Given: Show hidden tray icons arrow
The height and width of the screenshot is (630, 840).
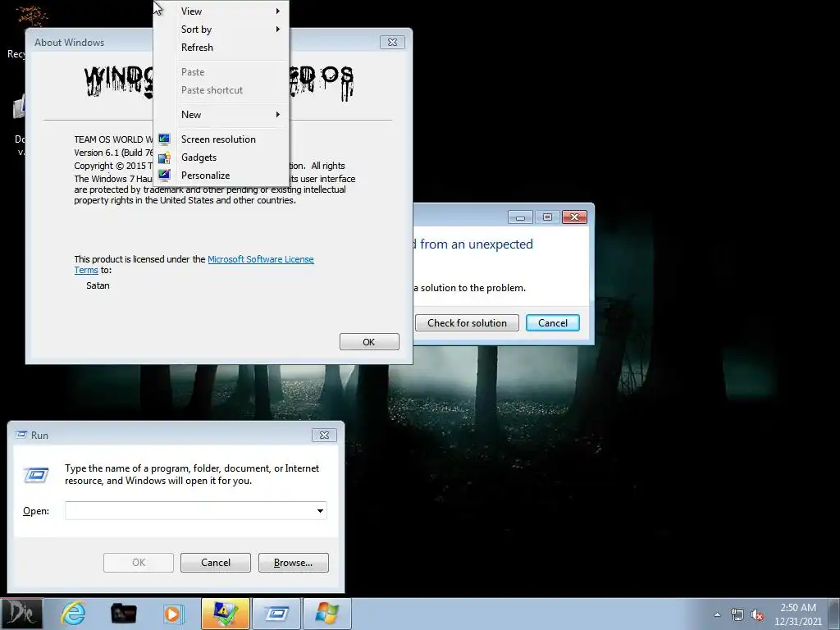Looking at the screenshot, I should click(717, 614).
